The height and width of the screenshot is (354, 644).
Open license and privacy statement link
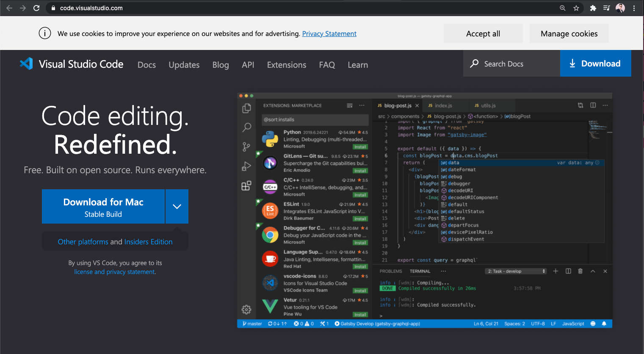tap(115, 272)
